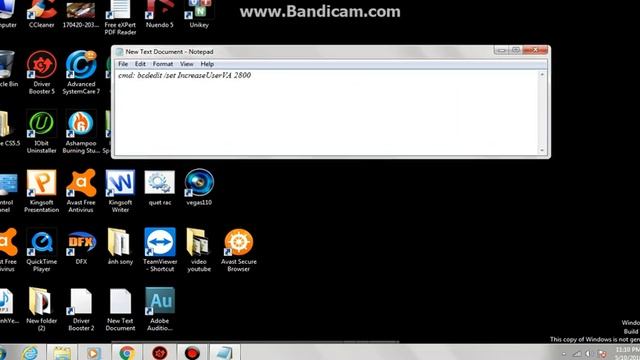Image resolution: width=640 pixels, height=360 pixels.
Task: Open the CCleaner desktop shortcut
Action: point(42,13)
